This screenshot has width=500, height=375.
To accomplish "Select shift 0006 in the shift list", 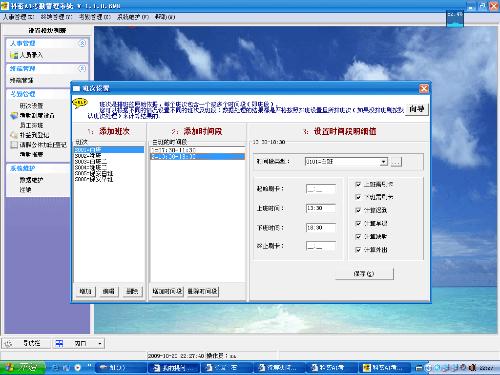I will pos(109,180).
